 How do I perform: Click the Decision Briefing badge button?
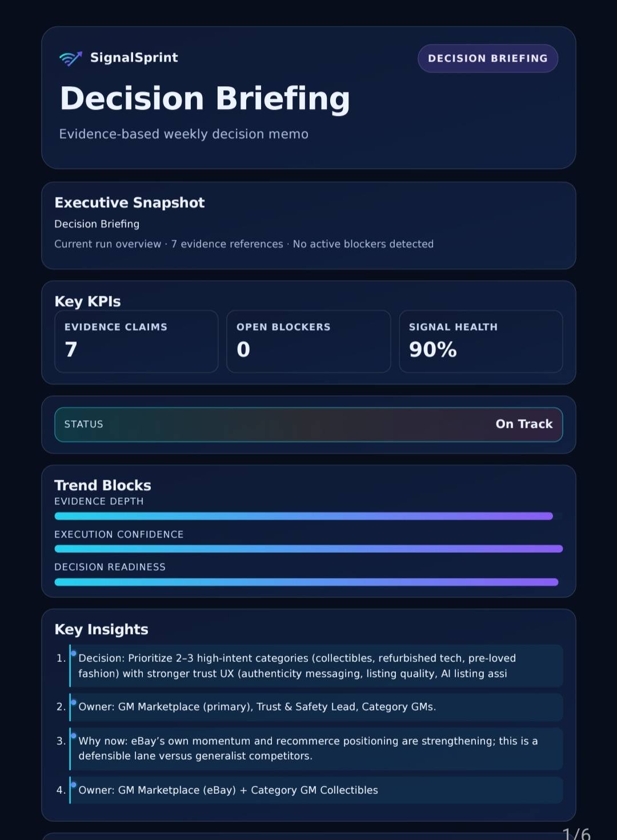click(x=487, y=58)
